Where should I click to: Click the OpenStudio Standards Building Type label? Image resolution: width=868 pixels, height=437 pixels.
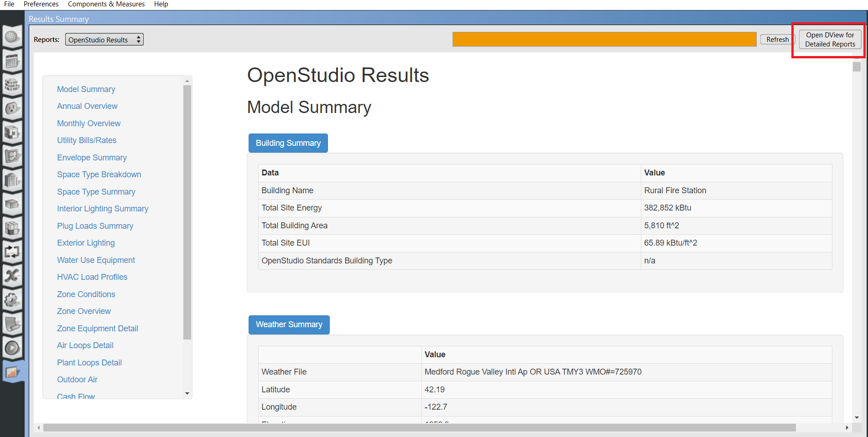[x=327, y=261]
